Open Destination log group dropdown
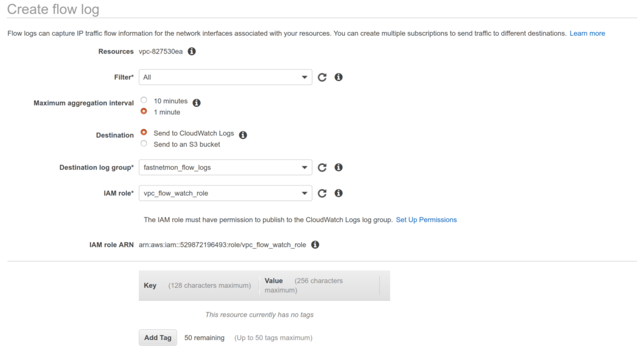Image resolution: width=644 pixels, height=352 pixels. [226, 167]
